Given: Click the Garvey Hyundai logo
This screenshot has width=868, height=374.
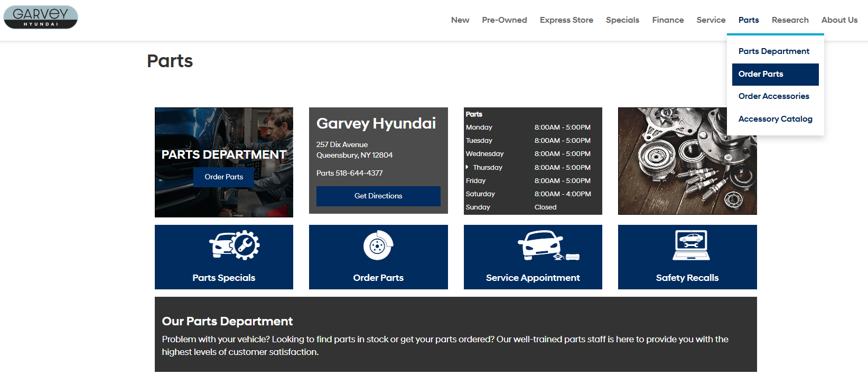Looking at the screenshot, I should point(41,17).
